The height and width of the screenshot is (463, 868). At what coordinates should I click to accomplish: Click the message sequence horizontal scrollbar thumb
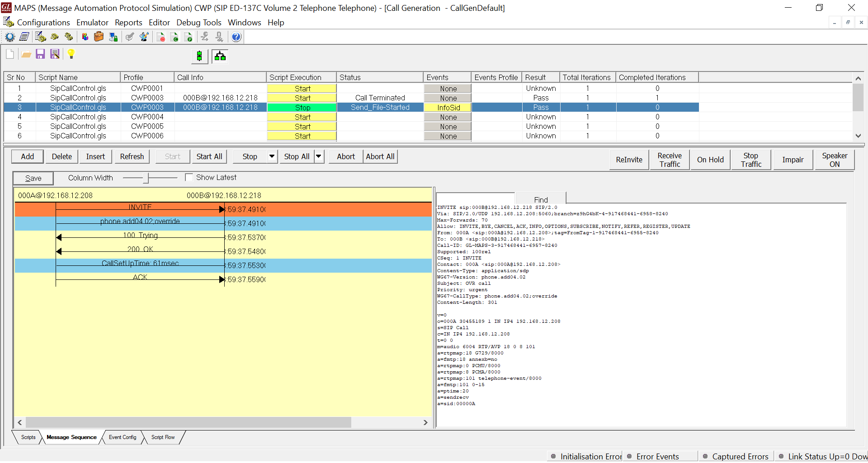[188, 422]
